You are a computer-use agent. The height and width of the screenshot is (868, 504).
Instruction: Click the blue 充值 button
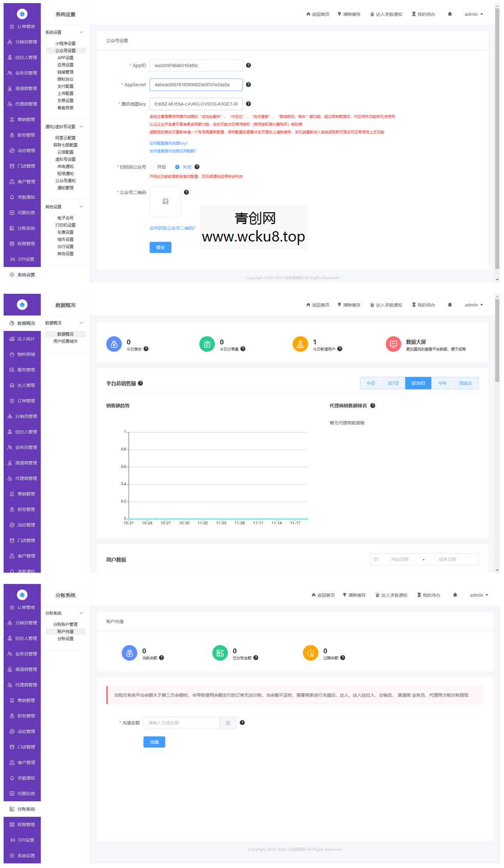click(154, 742)
